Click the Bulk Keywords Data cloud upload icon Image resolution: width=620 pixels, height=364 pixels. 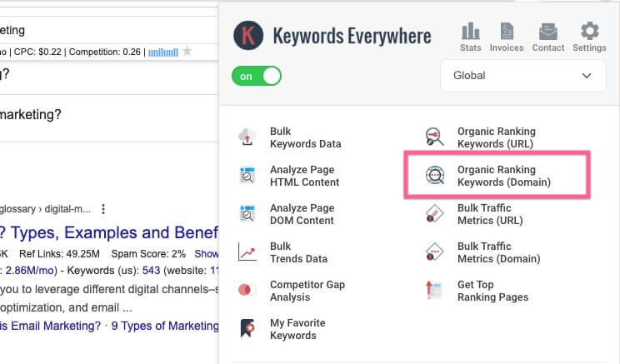click(247, 137)
